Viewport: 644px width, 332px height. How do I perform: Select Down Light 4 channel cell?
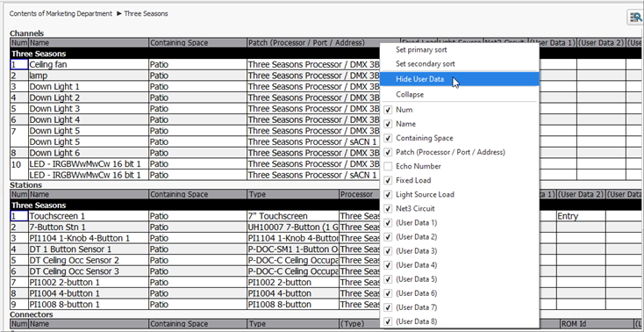point(89,119)
